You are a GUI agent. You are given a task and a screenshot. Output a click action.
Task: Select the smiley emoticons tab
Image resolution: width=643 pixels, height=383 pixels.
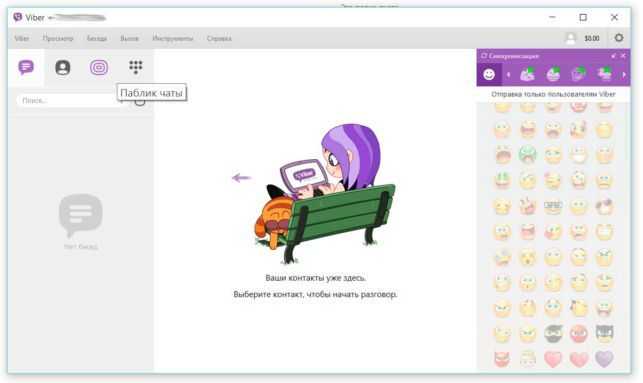pos(489,74)
